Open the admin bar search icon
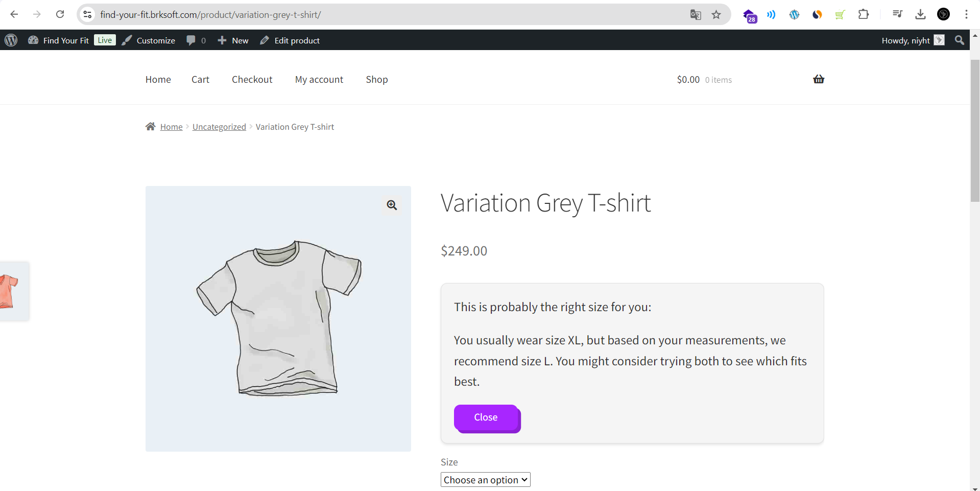Screen dimensions: 980x491 click(960, 40)
